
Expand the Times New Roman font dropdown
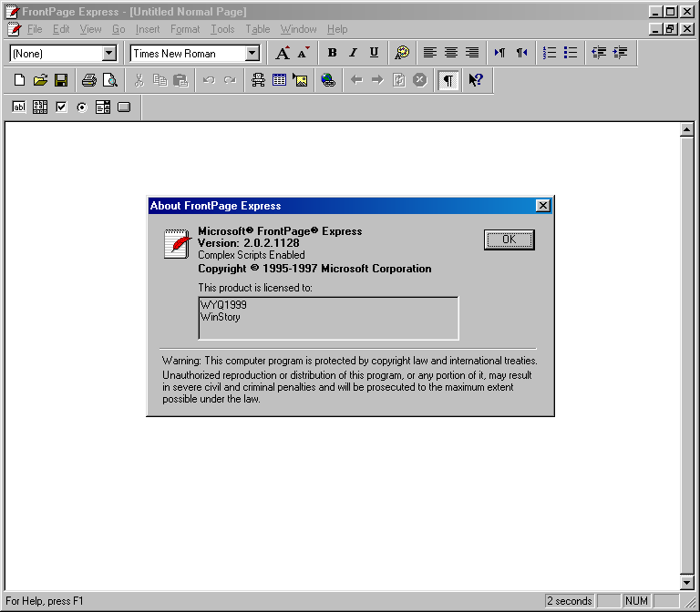coord(252,54)
